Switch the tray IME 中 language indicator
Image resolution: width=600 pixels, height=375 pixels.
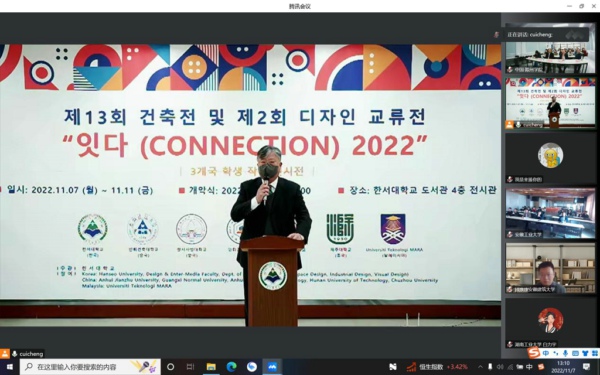click(529, 367)
